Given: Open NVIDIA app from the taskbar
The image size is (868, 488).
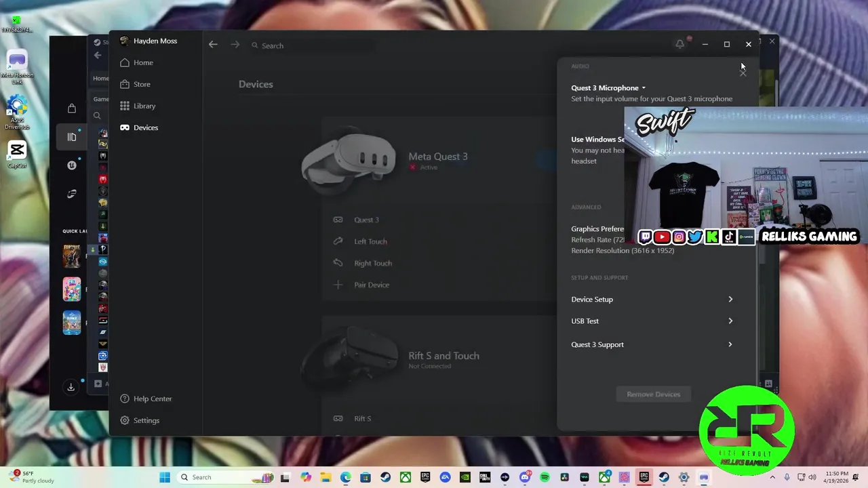Looking at the screenshot, I should [x=465, y=477].
